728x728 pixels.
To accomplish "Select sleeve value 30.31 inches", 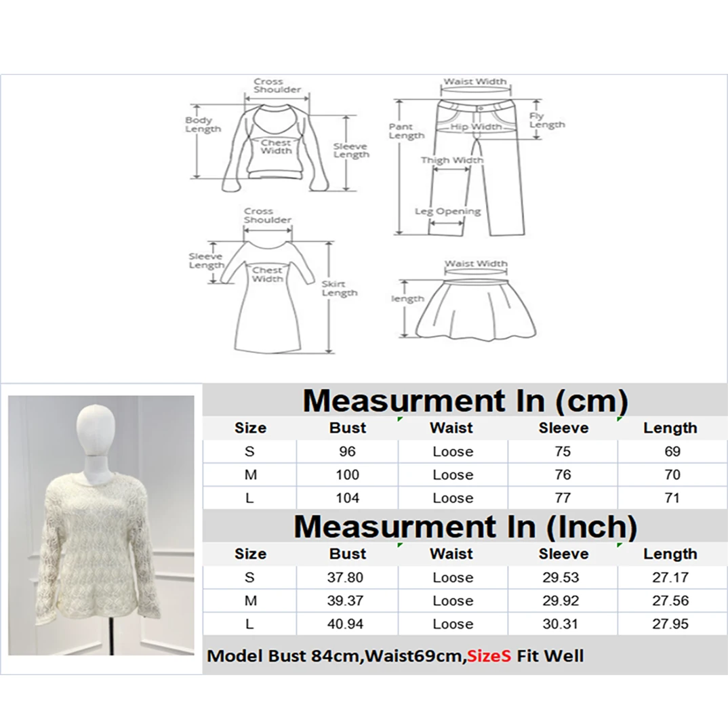I will pyautogui.click(x=560, y=624).
